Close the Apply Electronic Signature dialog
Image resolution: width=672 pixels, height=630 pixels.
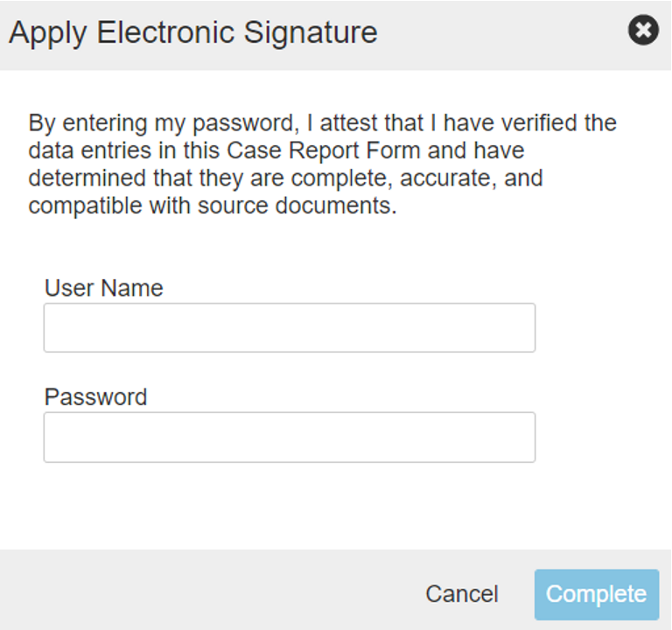pyautogui.click(x=643, y=31)
